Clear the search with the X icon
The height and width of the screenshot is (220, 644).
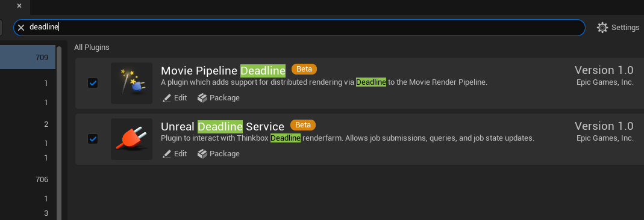click(21, 28)
